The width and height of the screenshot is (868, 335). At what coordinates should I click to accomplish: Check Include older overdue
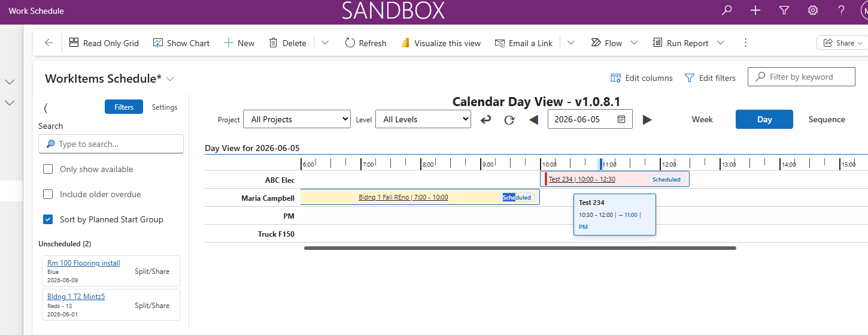pyautogui.click(x=48, y=194)
